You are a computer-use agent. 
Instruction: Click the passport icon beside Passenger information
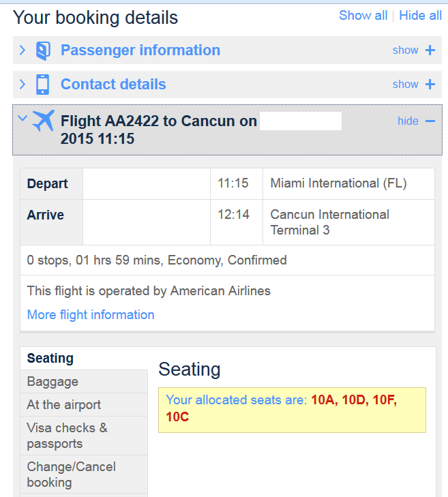click(43, 50)
